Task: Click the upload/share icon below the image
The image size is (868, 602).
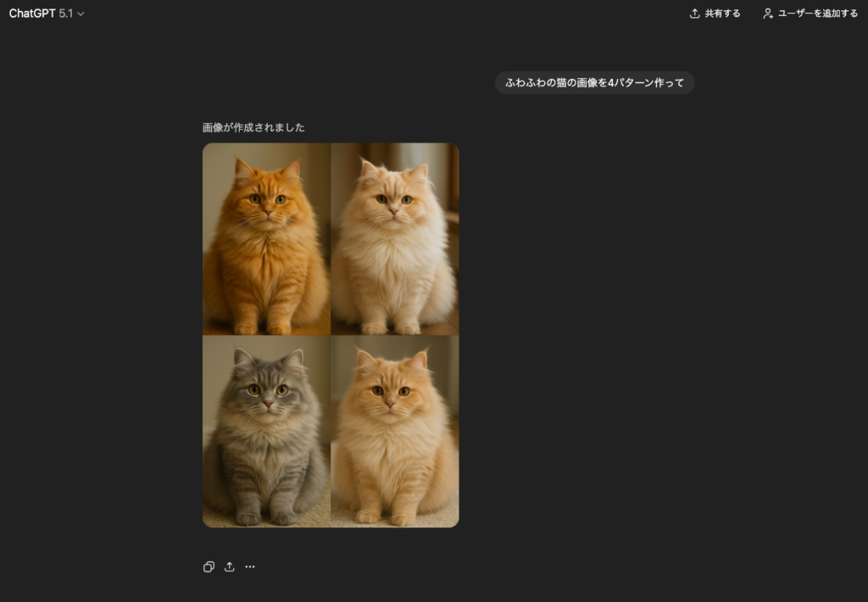Action: [229, 566]
